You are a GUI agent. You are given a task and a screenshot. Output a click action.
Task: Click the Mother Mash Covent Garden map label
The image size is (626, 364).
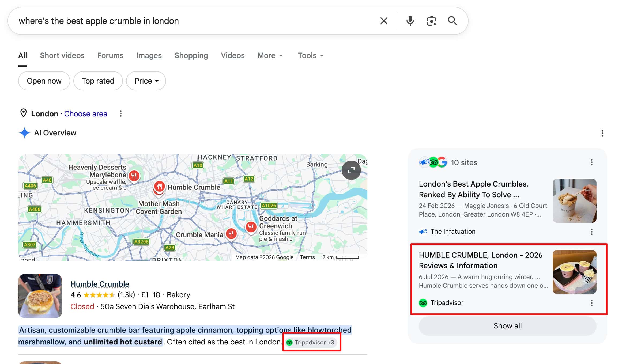click(x=159, y=207)
